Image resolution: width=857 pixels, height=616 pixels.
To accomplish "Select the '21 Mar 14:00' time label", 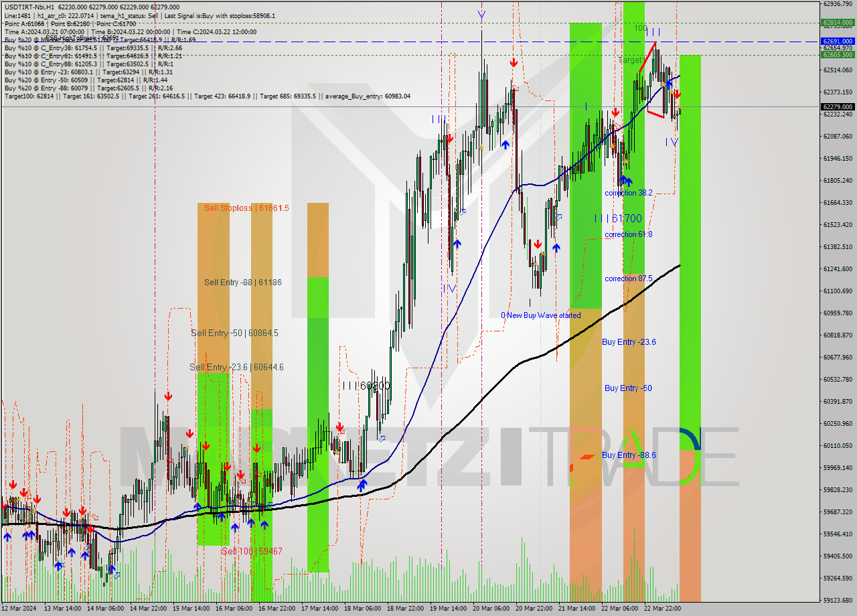I will coord(576,609).
